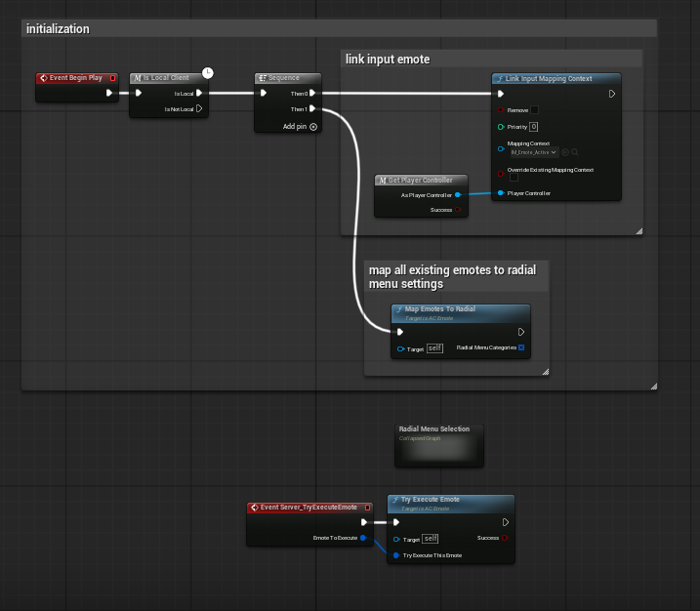This screenshot has height=611, width=700.
Task: Click the use-selected arrow icon beside Mapping Context
Action: click(x=566, y=152)
